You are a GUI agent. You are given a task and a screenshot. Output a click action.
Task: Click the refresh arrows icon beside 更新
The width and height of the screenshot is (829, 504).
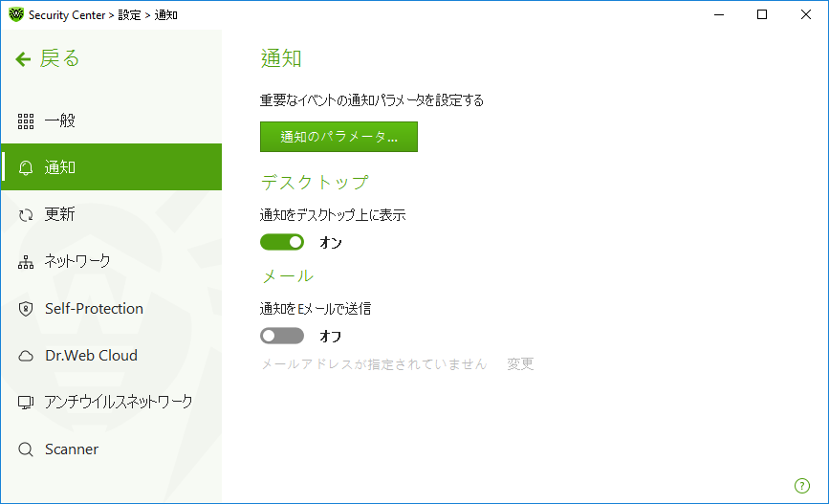[x=26, y=215]
